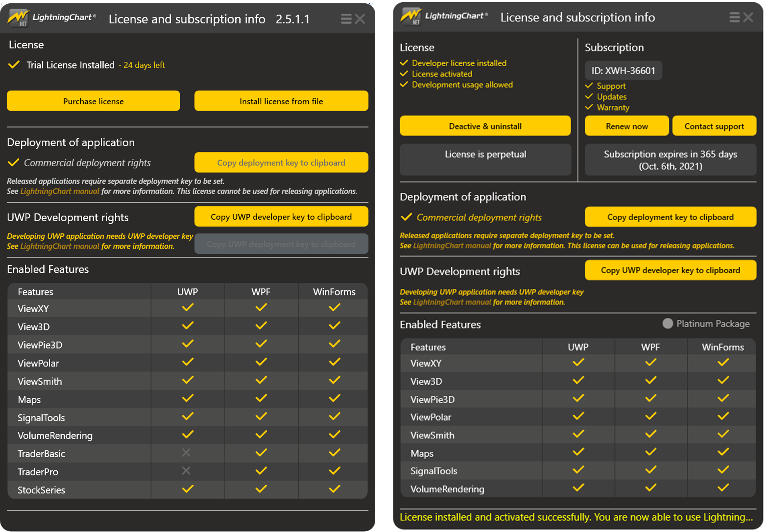Viewport: 766px width, 532px height.
Task: Copy UWP developer key in trial license window
Action: (x=281, y=216)
